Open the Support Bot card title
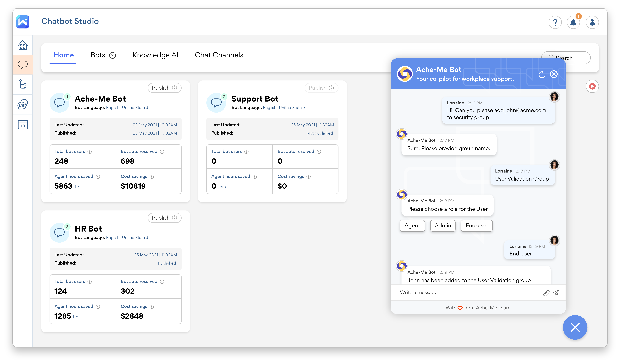The height and width of the screenshot is (364, 620). [255, 99]
